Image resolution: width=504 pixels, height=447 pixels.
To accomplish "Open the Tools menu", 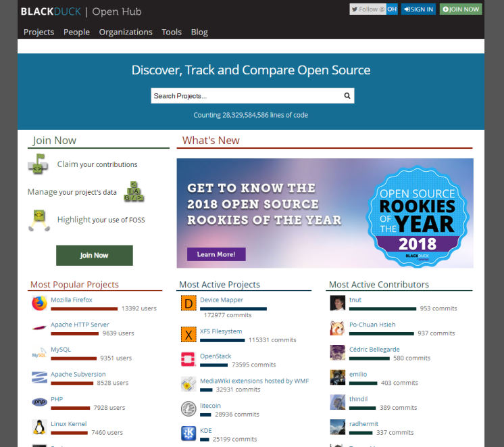I will coord(172,32).
